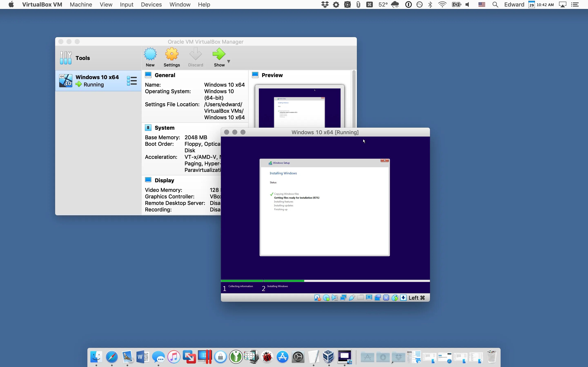Viewport: 588px width, 367px height.
Task: Open the Machine menu
Action: tap(81, 5)
